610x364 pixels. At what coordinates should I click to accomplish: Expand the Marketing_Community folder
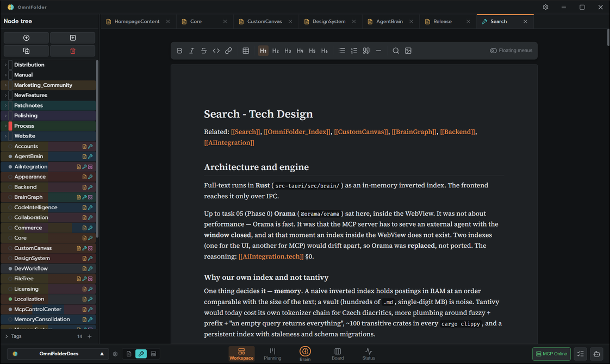pyautogui.click(x=6, y=85)
